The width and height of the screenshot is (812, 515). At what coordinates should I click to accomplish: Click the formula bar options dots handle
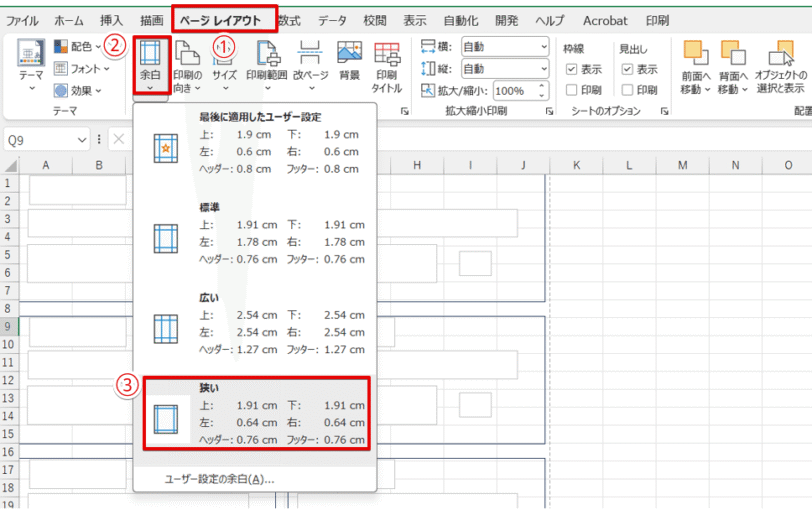(99, 139)
